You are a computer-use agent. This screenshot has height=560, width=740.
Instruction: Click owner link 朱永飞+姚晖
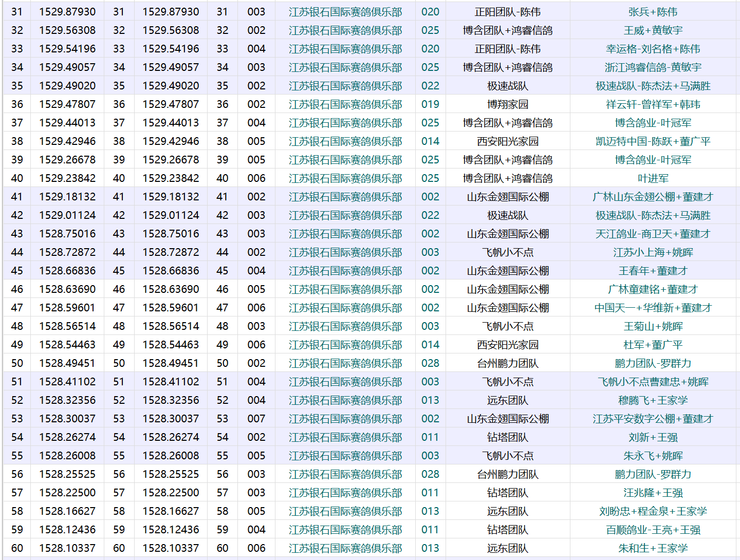(653, 456)
